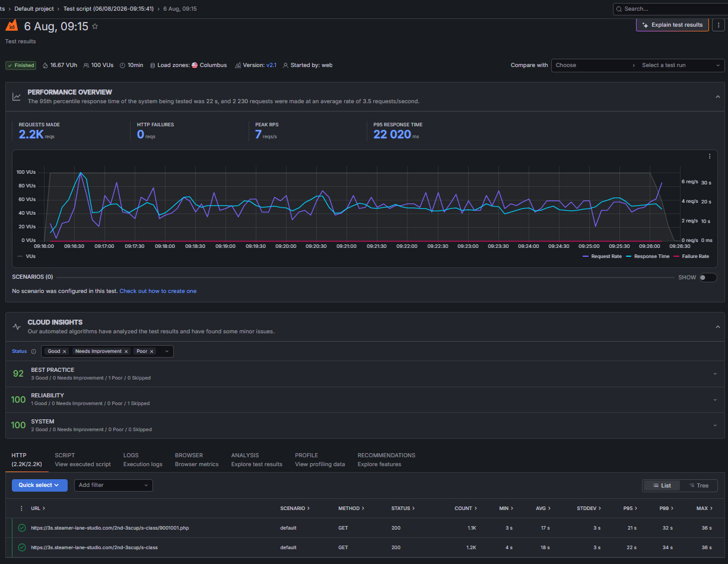This screenshot has width=728, height=564.
Task: Star the 6 Aug, 09:15 test run
Action: click(x=95, y=26)
